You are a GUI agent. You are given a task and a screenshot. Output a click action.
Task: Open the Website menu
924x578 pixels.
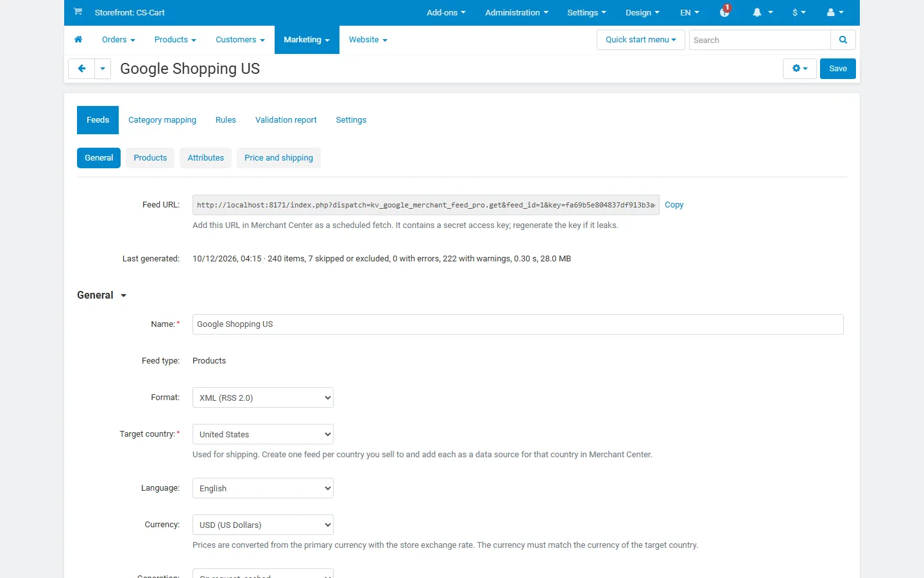[x=368, y=40]
